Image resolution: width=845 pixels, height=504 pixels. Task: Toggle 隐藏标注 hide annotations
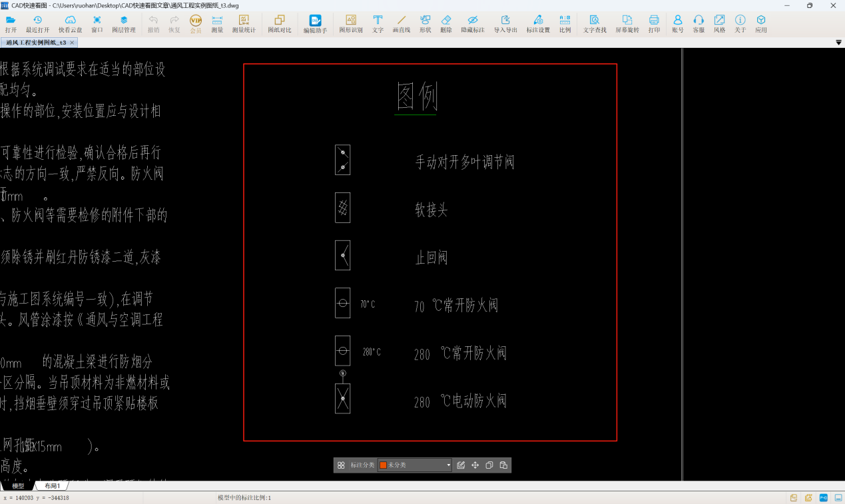pos(472,24)
